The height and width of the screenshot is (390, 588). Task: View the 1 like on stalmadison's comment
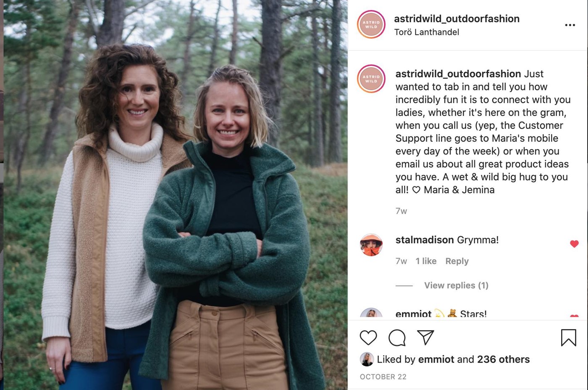(426, 261)
